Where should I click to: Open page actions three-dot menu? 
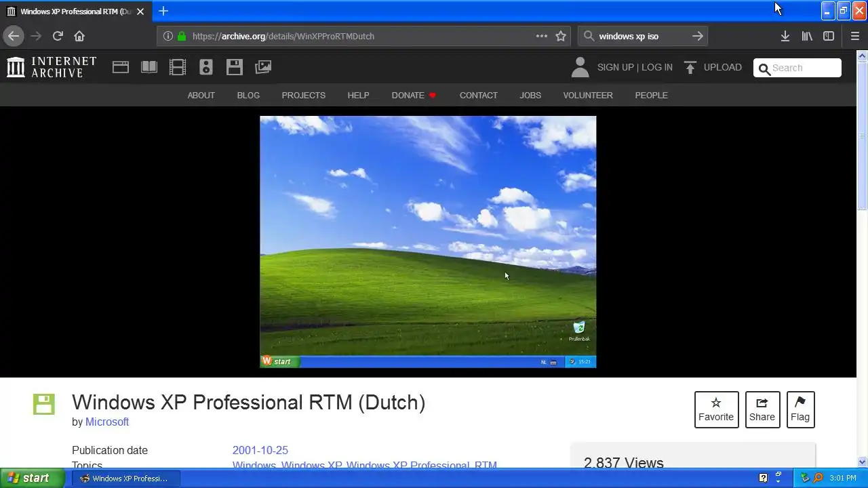tap(541, 36)
